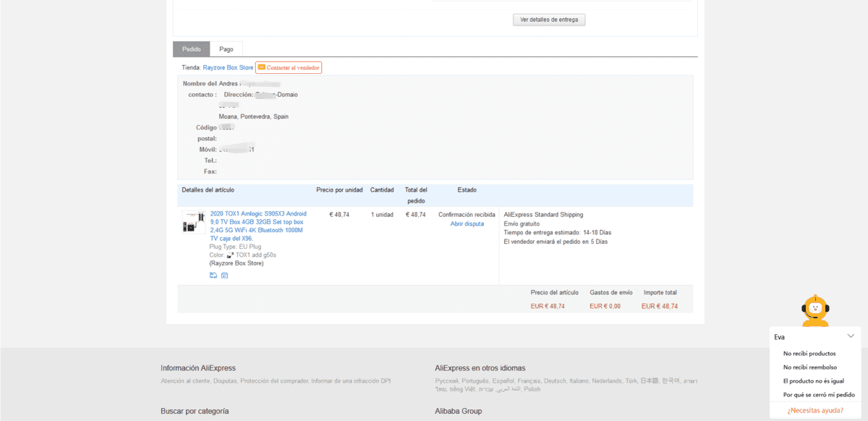The width and height of the screenshot is (868, 421).
Task: Click the envelope icon beside Contactar al vendedor
Action: click(x=262, y=67)
